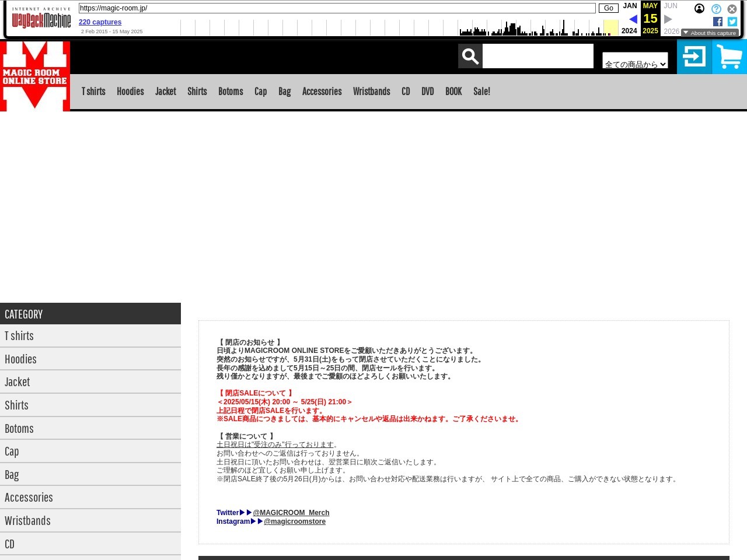Screen dimensions: 747x560
Task: Close the Wayback toolbar
Action: 732,9
